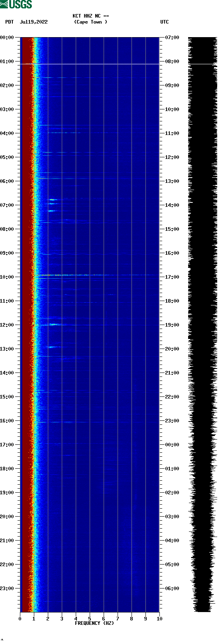Click the 23:00 PDT time label on left axis
The width and height of the screenshot is (220, 644).
tap(7, 589)
